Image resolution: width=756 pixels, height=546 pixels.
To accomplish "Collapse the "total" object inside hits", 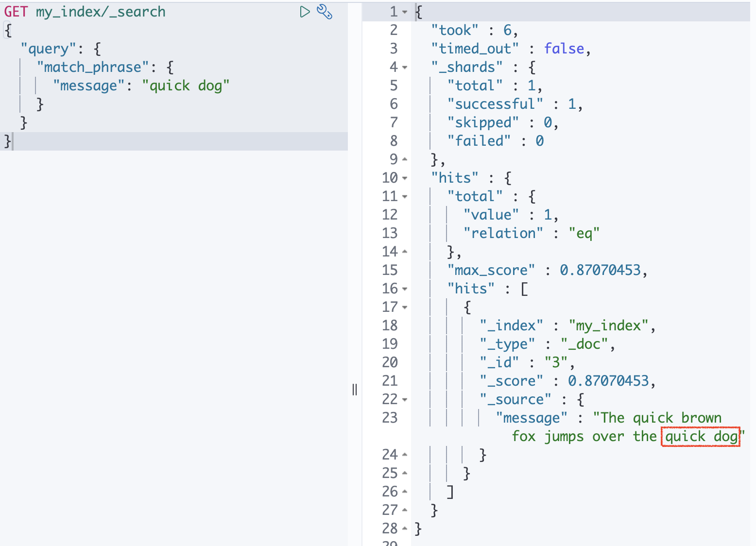I will pyautogui.click(x=405, y=196).
